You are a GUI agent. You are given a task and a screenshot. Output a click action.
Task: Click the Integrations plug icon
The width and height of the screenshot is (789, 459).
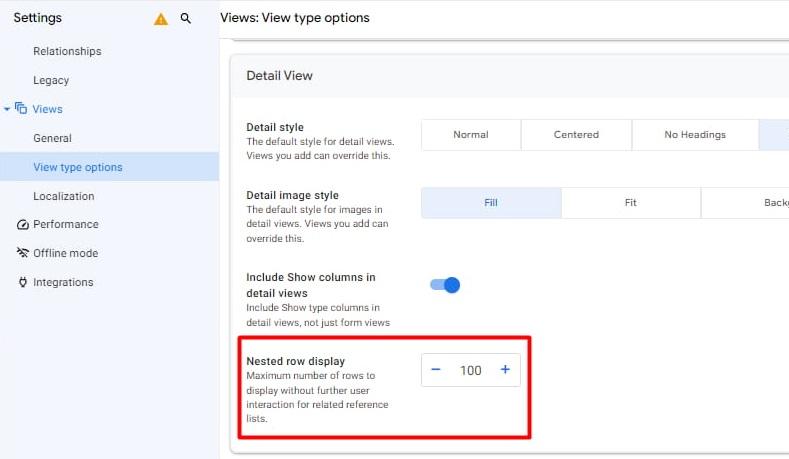(23, 283)
